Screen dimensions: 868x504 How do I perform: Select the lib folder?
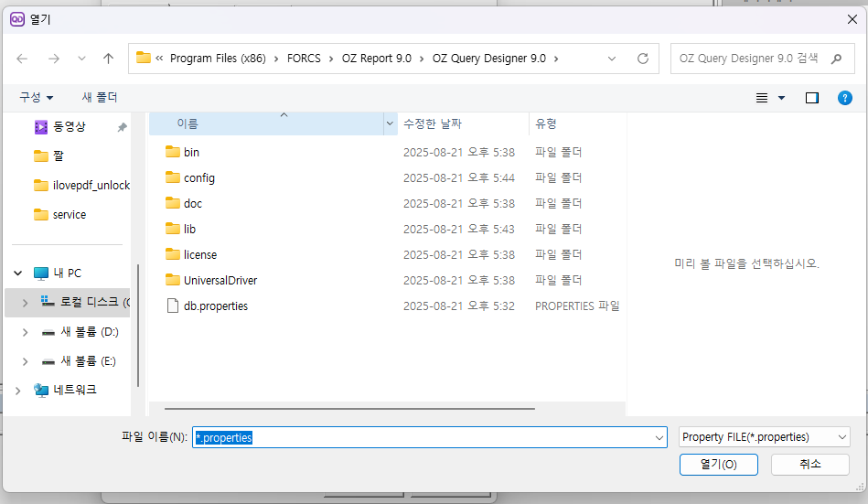tap(189, 229)
